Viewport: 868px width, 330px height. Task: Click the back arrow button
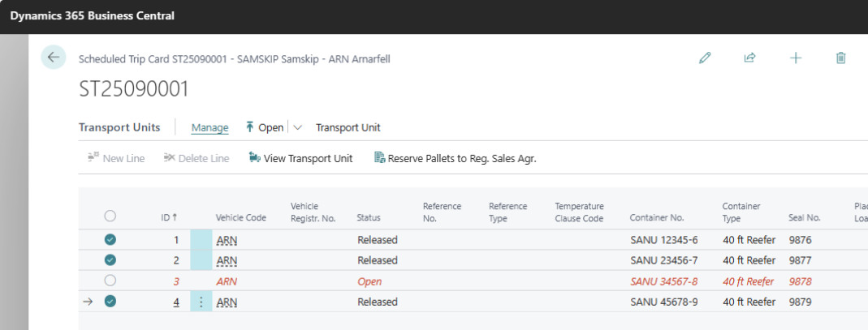[54, 57]
